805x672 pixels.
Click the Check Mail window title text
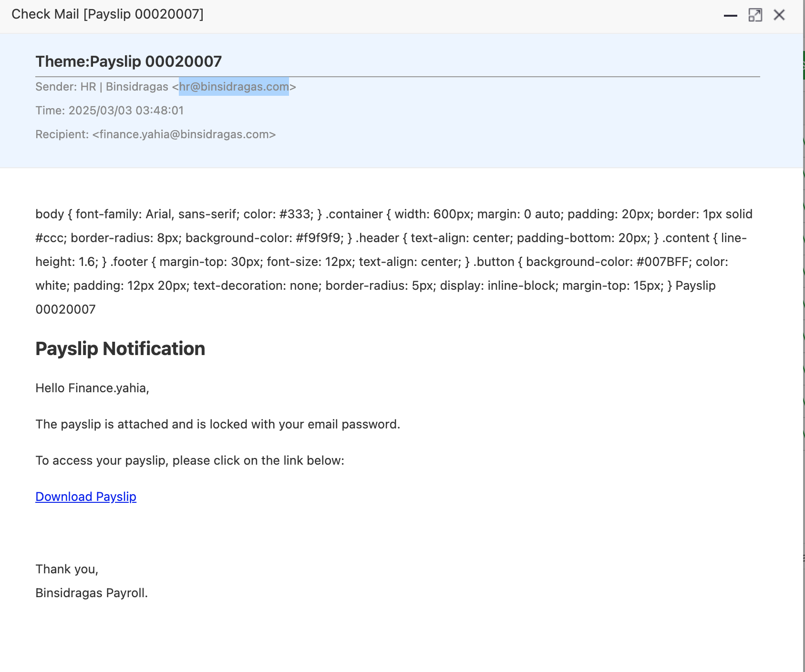107,14
